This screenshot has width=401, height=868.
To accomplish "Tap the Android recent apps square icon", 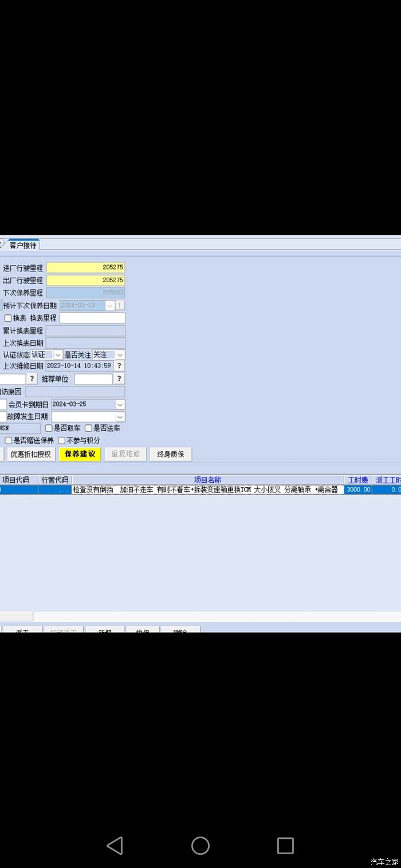I will pos(285,846).
